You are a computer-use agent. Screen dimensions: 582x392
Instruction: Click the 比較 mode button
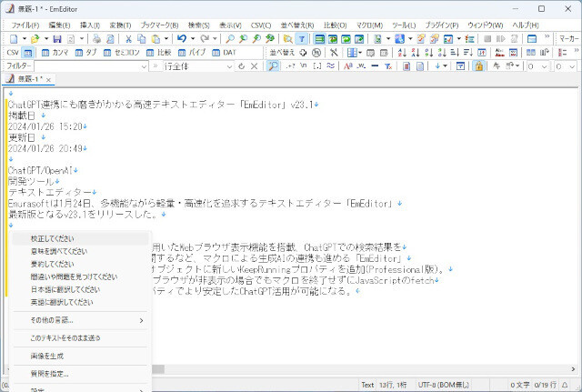coord(158,53)
